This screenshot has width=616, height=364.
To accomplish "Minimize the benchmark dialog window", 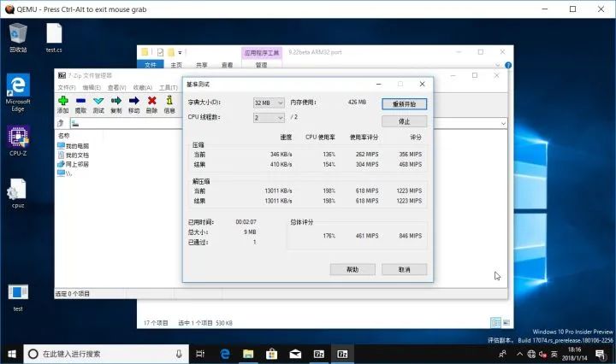I will 379,84.
